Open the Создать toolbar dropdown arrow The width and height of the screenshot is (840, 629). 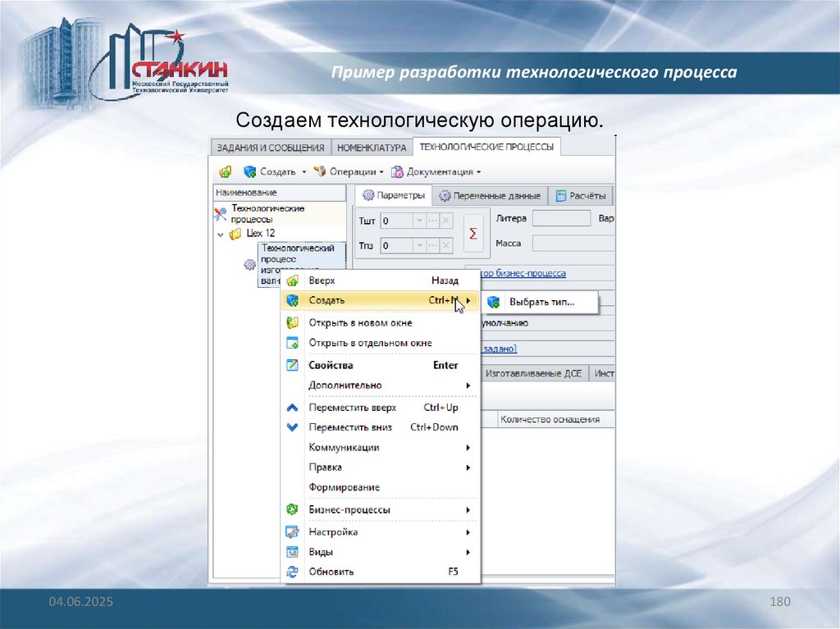coord(304,172)
